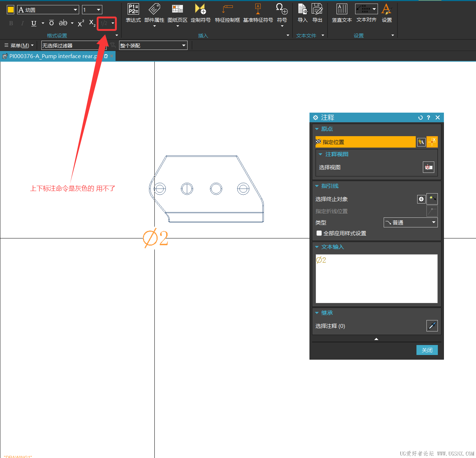The height and width of the screenshot is (458, 476).
Task: Enable the 全部应用样式设置 checkbox
Action: click(x=319, y=233)
